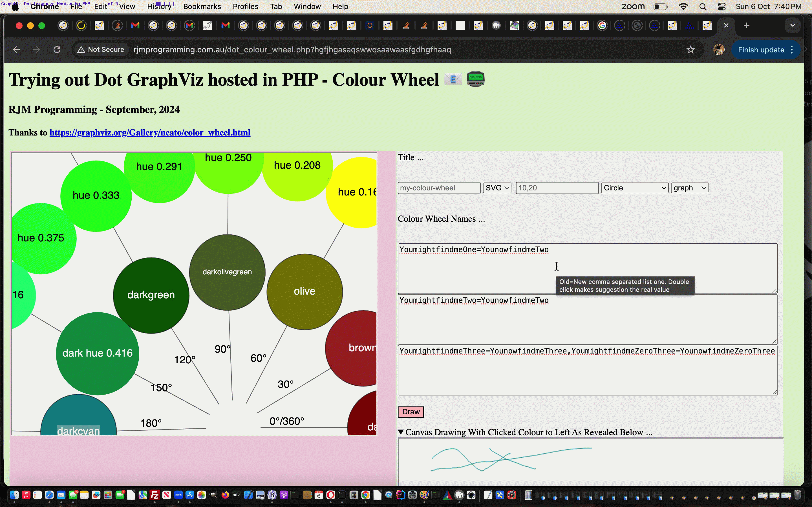Click the bookmark star icon in address bar

(691, 50)
